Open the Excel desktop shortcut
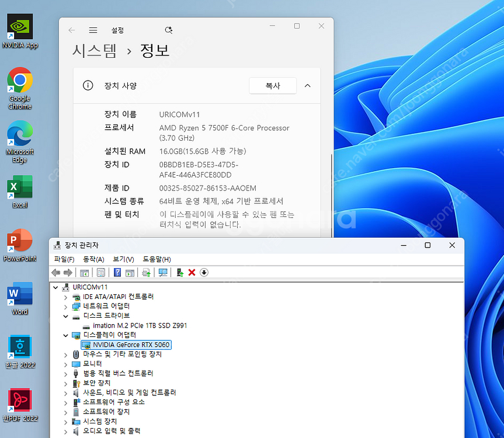504x438 pixels. [x=20, y=192]
